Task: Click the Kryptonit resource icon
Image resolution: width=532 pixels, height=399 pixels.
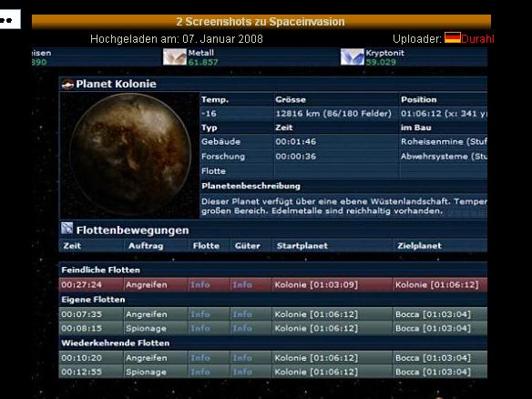Action: coord(353,57)
